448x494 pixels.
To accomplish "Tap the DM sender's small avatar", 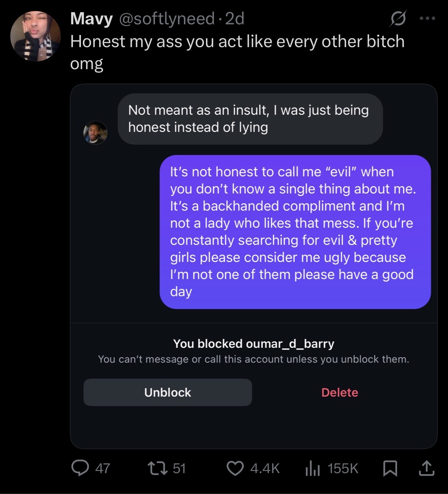I will (95, 133).
